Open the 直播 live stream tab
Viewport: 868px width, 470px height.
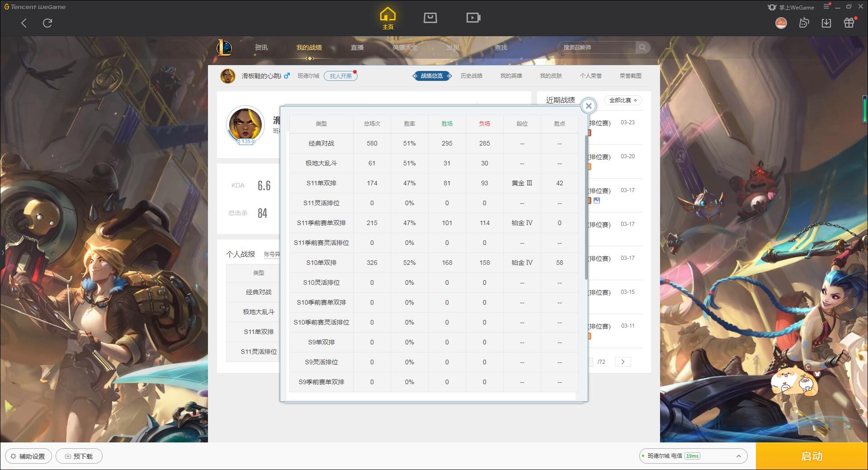[x=357, y=47]
